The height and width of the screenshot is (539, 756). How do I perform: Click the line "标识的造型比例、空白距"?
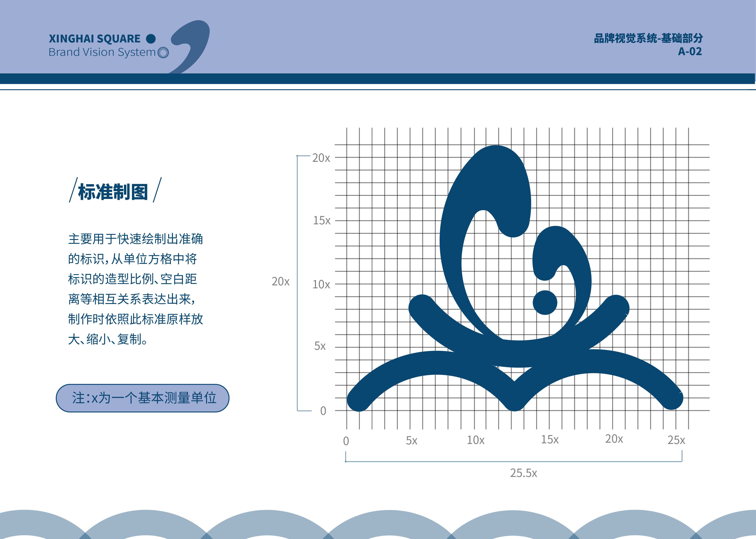pos(132,279)
